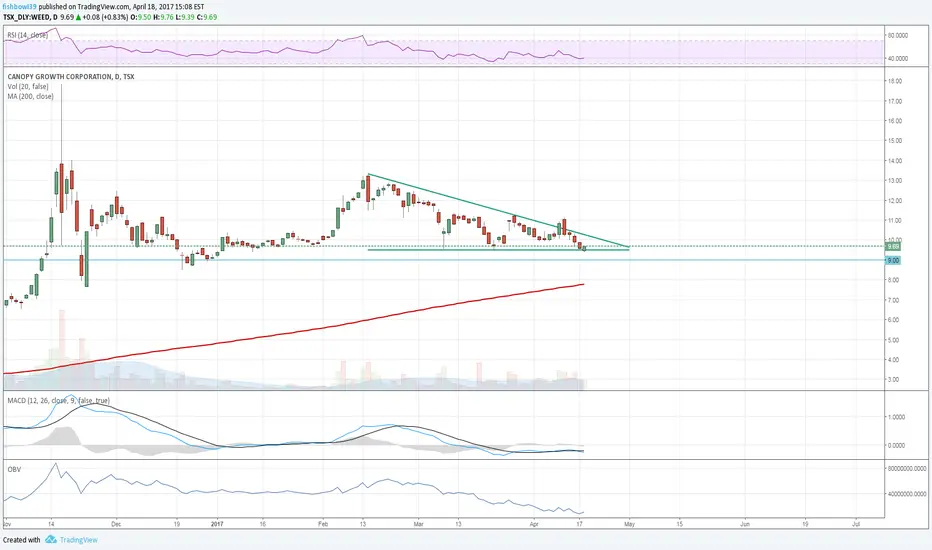This screenshot has width=932, height=550.
Task: Open the fishbowl39 author link
Action: (19, 7)
